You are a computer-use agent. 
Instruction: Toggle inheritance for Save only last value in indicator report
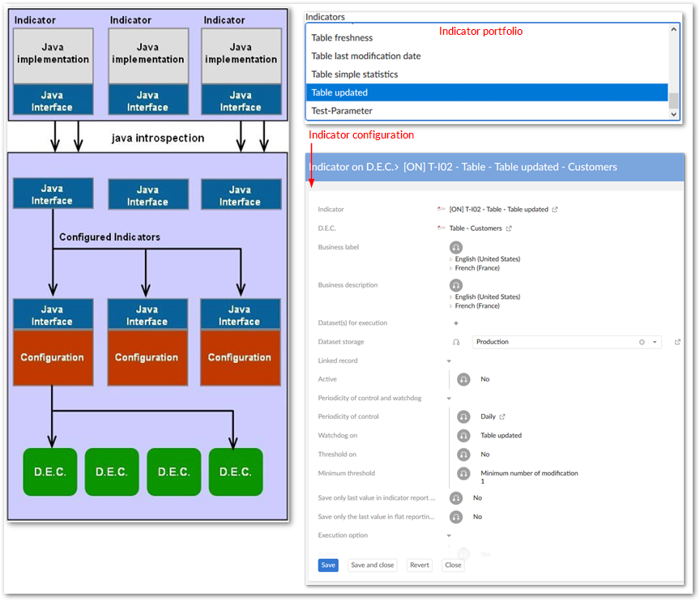pyautogui.click(x=456, y=498)
